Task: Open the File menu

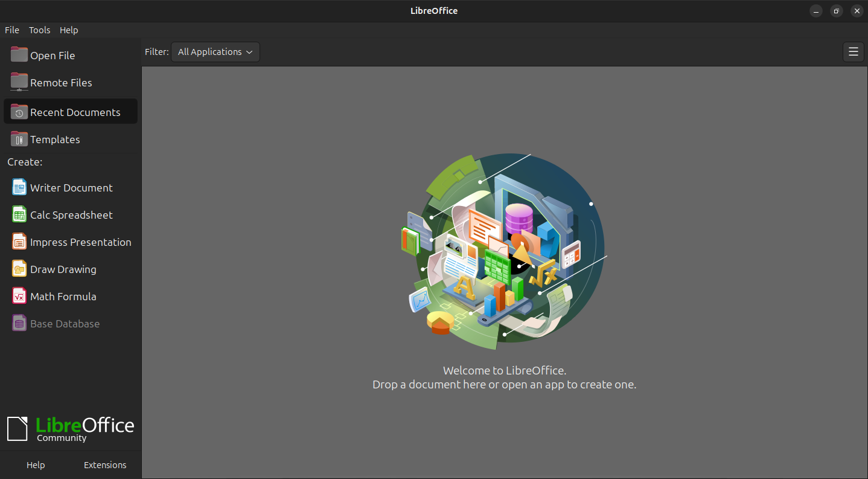Action: click(x=11, y=30)
